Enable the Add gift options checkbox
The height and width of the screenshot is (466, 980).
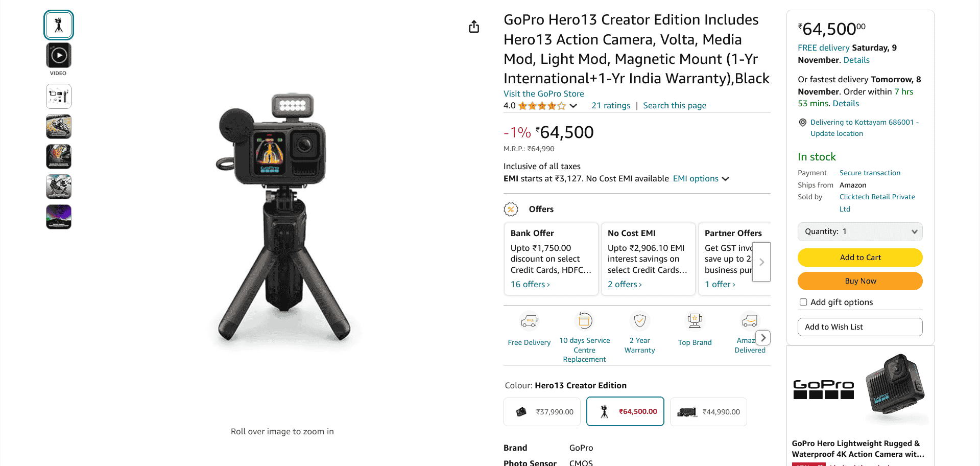click(803, 302)
